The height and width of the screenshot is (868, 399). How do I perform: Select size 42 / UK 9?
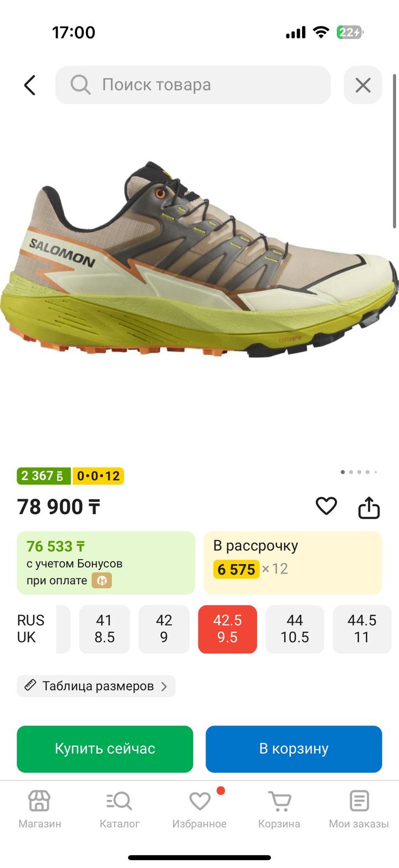164,629
